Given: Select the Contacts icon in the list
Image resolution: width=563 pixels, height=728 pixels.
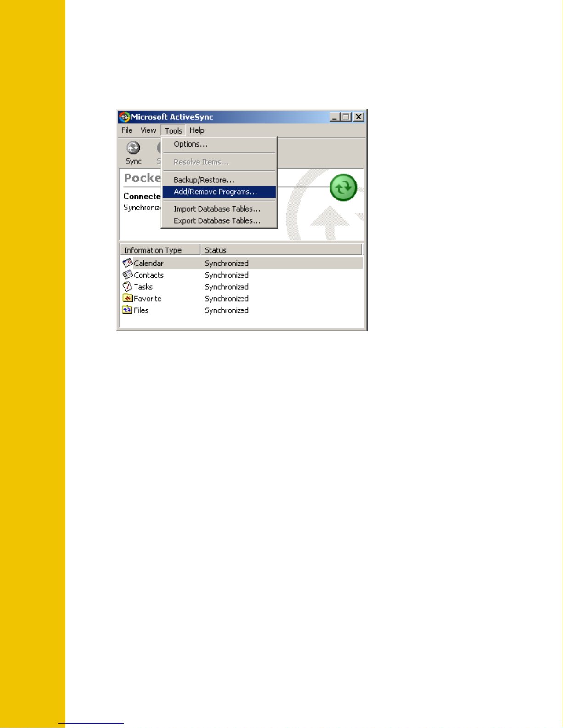Looking at the screenshot, I should click(x=128, y=275).
